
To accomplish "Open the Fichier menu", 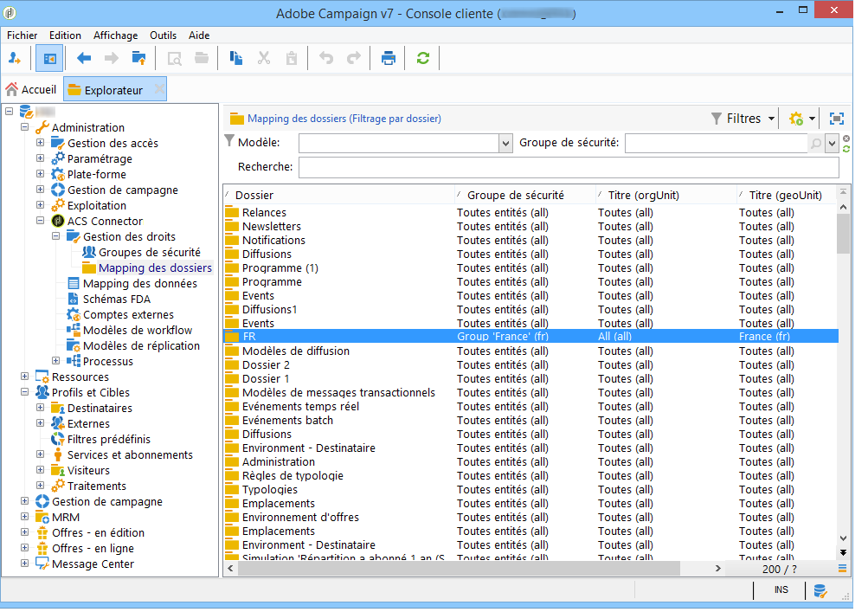I will [x=23, y=35].
